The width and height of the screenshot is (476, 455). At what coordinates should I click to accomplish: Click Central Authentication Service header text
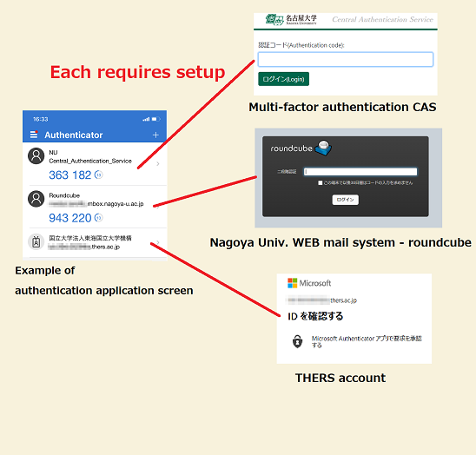pyautogui.click(x=382, y=19)
